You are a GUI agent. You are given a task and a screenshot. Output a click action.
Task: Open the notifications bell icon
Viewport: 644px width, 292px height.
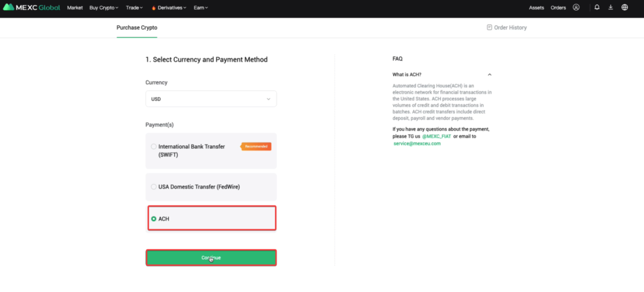597,8
